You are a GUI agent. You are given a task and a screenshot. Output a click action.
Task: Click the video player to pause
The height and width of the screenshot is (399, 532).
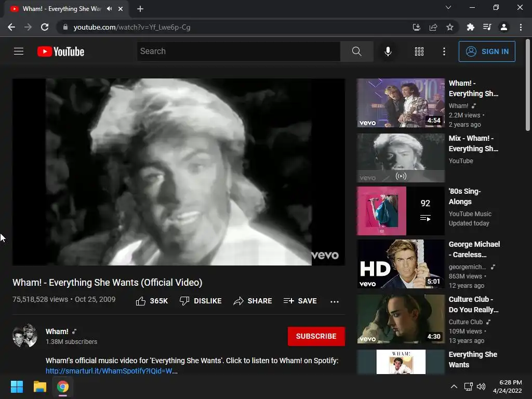click(179, 172)
